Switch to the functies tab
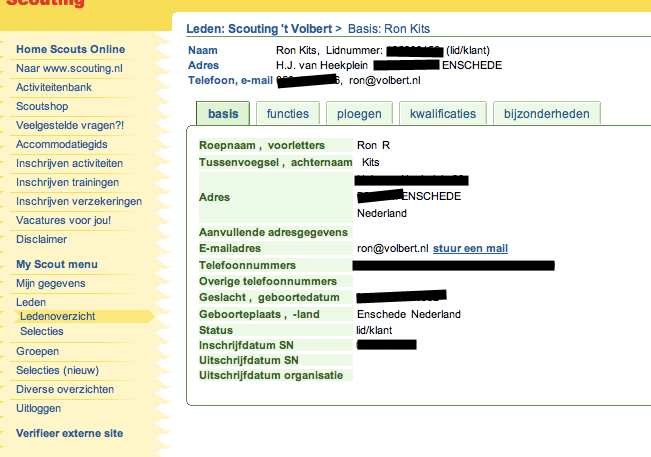Image resolution: width=651 pixels, height=457 pixels. (288, 113)
